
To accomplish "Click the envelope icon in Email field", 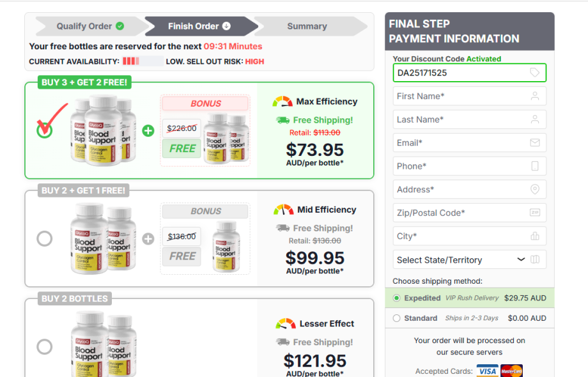I will point(535,142).
